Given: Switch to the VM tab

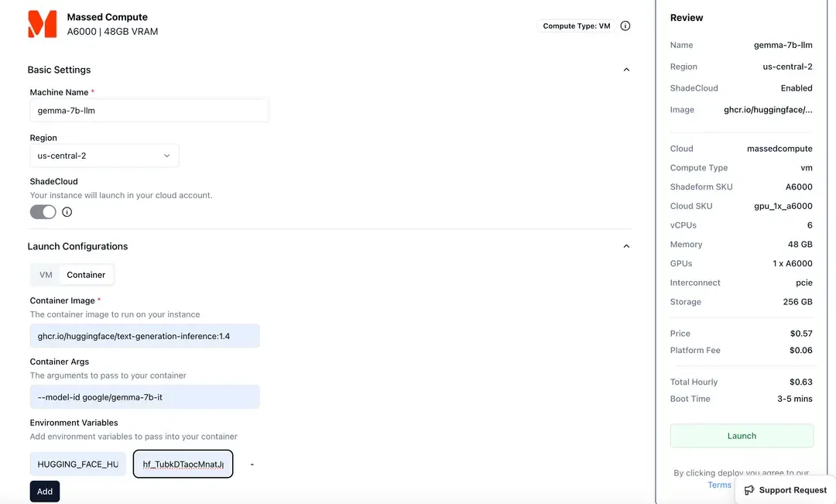Looking at the screenshot, I should tap(46, 275).
